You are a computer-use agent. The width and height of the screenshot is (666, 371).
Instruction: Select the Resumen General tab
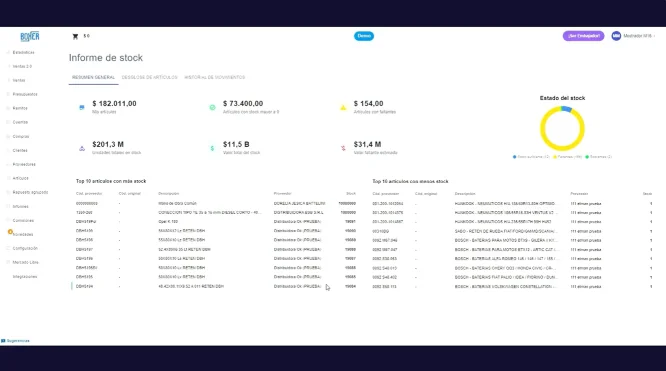point(93,77)
